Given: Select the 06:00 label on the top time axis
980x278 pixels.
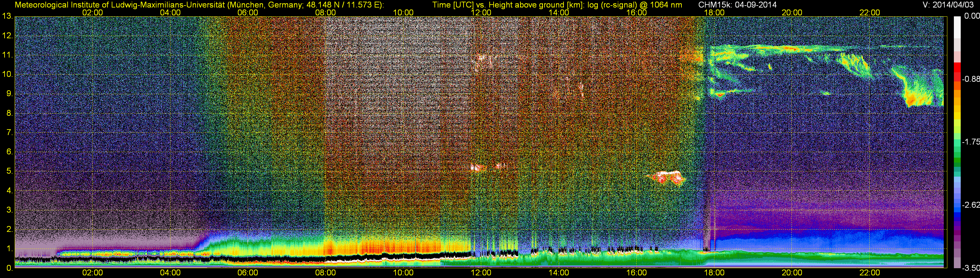Looking at the screenshot, I should (x=248, y=12).
